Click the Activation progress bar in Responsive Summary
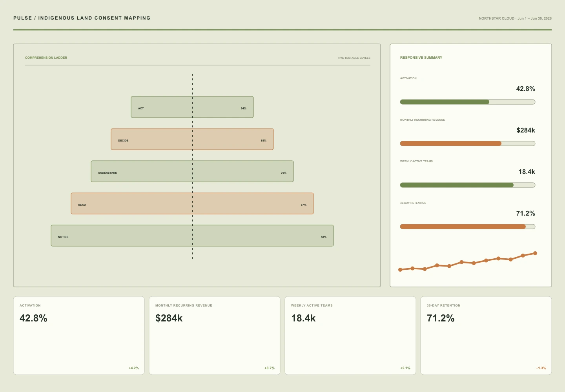This screenshot has height=392, width=565. [x=468, y=102]
